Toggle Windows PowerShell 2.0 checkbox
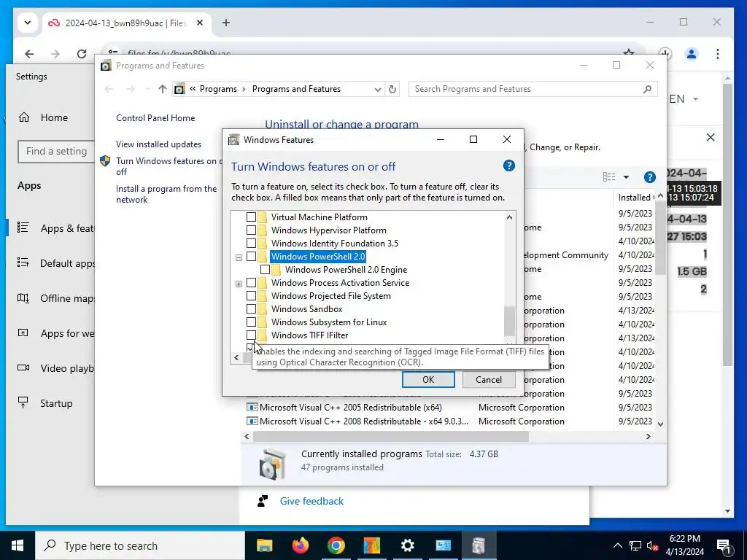Image resolution: width=747 pixels, height=560 pixels. (251, 257)
